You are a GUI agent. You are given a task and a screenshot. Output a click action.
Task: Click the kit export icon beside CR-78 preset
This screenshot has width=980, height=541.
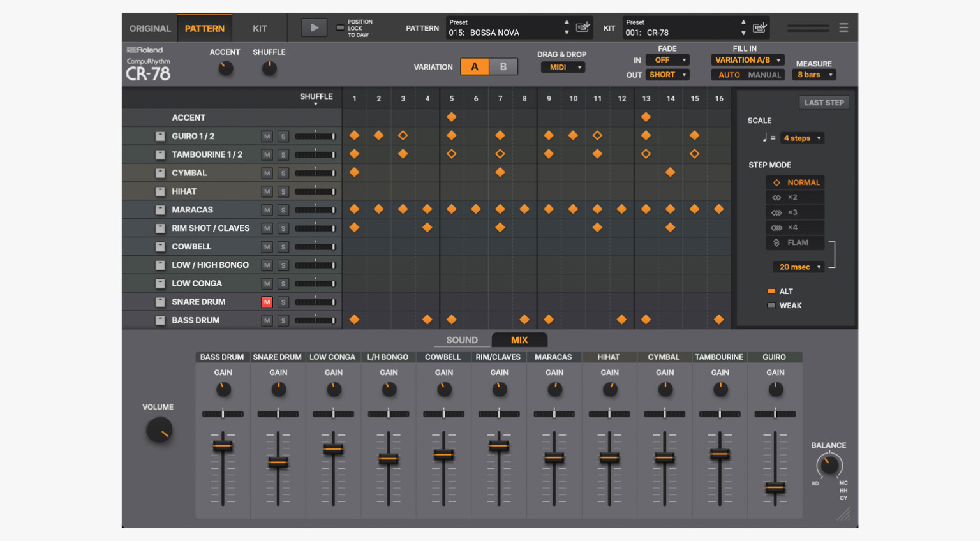(x=759, y=27)
